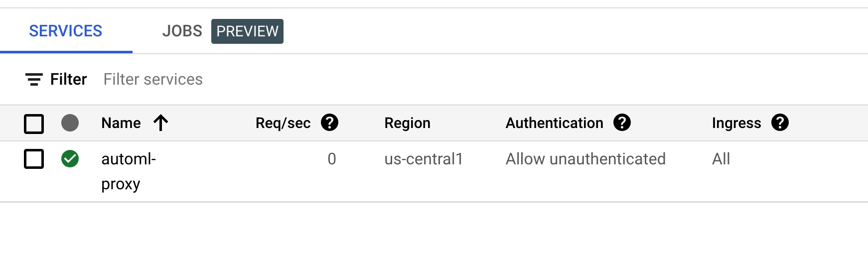The image size is (868, 260).
Task: Click the green status check for automl-proxy
Action: (70, 159)
